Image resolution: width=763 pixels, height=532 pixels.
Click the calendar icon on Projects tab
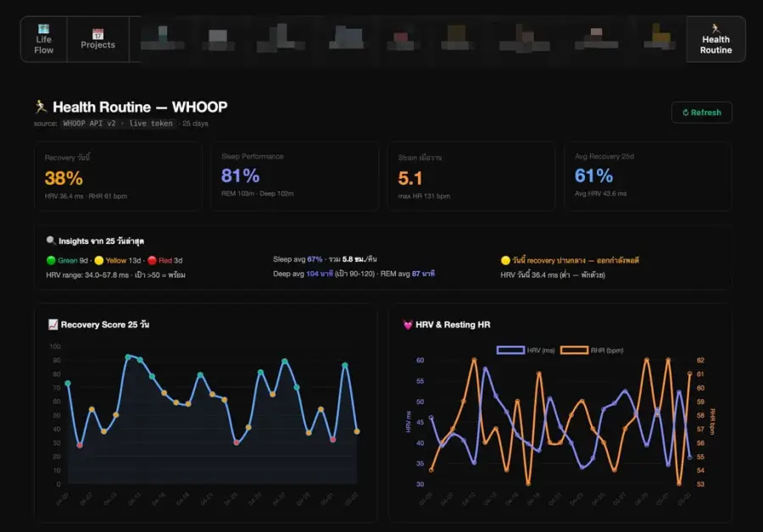(x=97, y=34)
